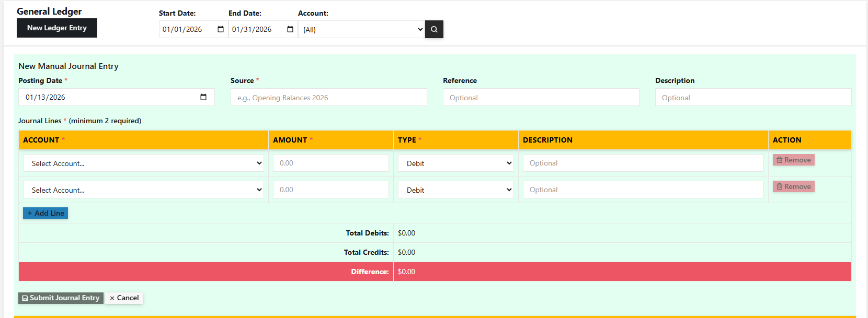Remove the first journal line

[x=793, y=160]
